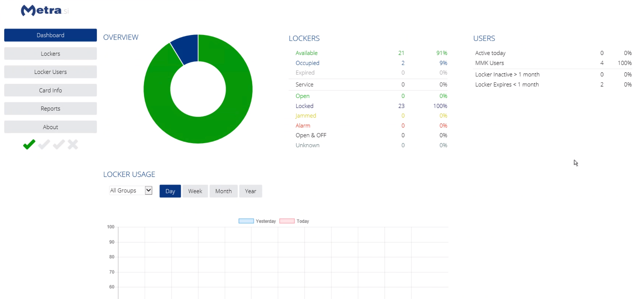This screenshot has width=644, height=299.
Task: Switch locker usage to Week view
Action: [195, 191]
